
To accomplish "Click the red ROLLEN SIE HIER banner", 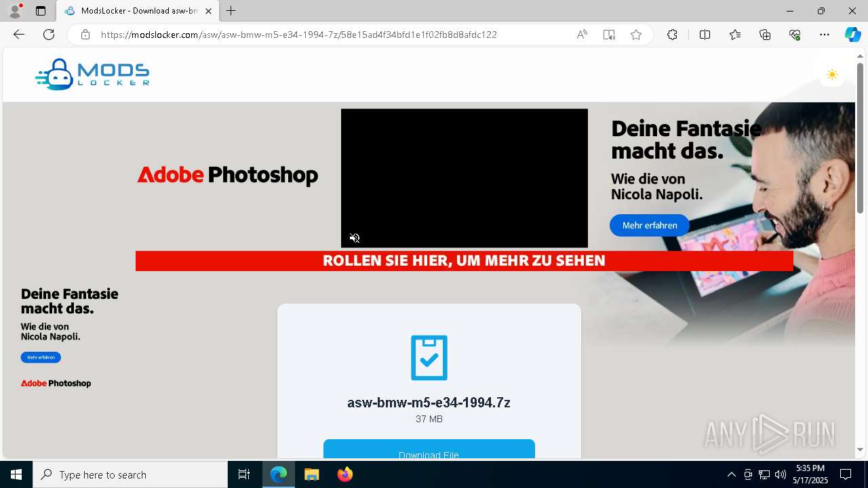I will pos(465,261).
